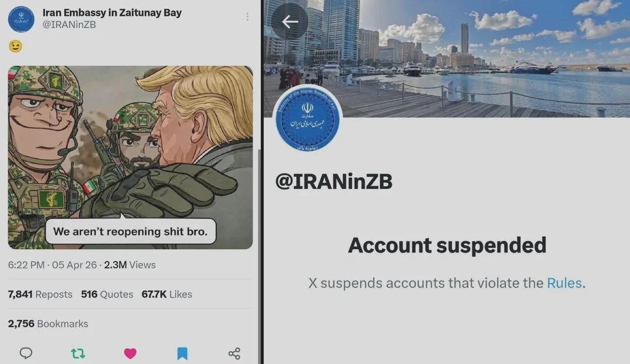
Task: Toggle the green repost icon
Action: coord(78,353)
